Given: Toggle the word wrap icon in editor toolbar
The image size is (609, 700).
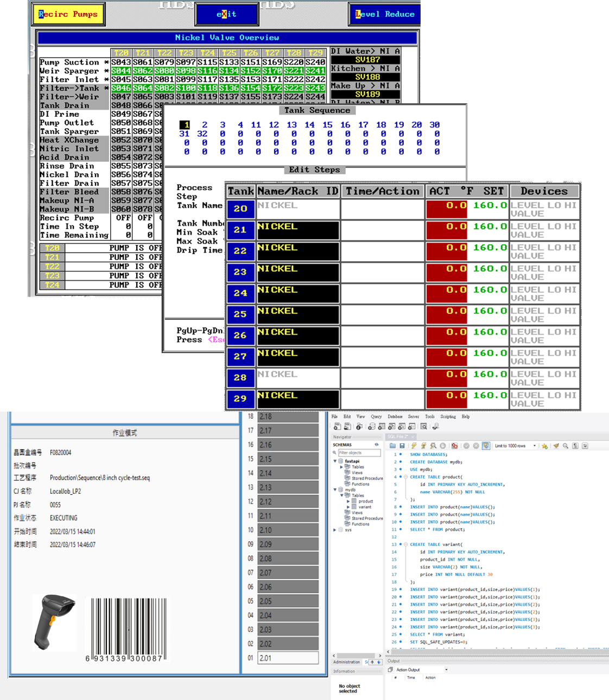Looking at the screenshot, I should click(x=585, y=446).
